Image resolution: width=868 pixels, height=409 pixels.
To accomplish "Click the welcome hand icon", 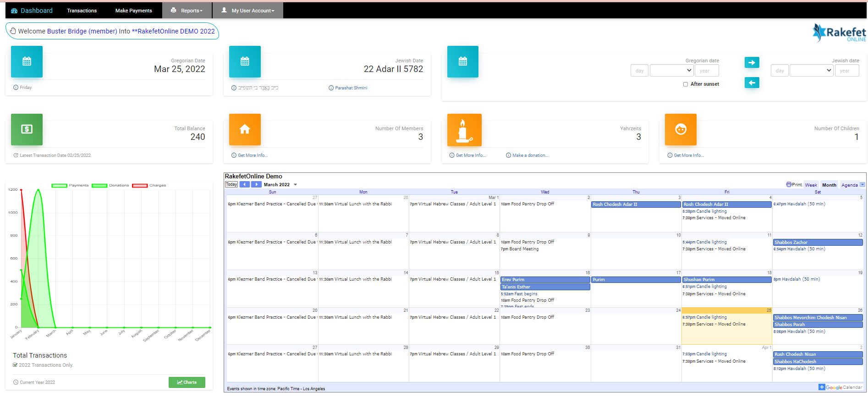I will tap(13, 31).
